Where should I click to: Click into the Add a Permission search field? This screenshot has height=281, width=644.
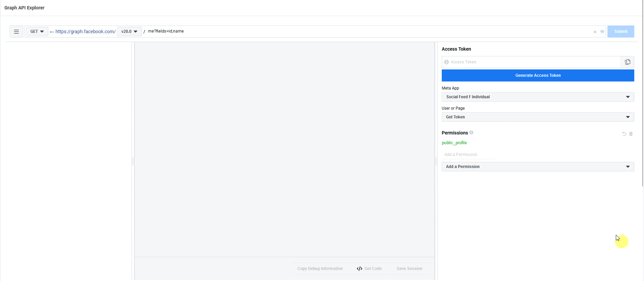coord(468,155)
